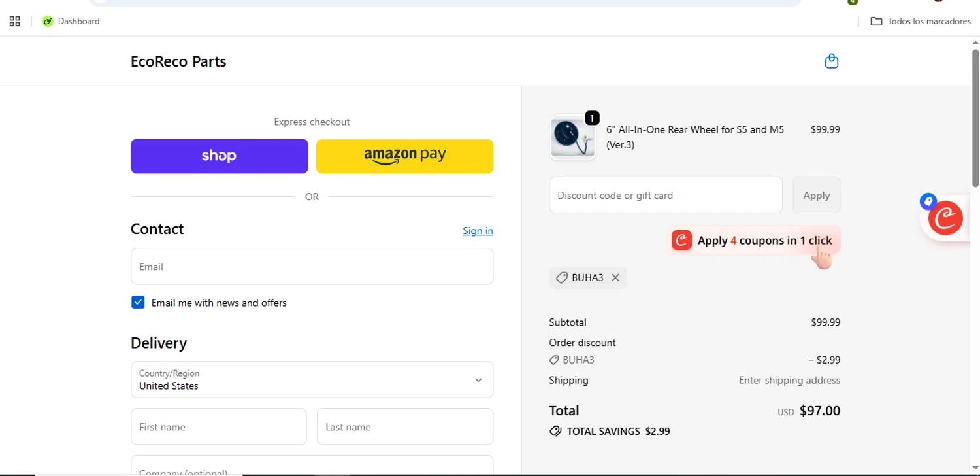The height and width of the screenshot is (476, 980).
Task: Focus the Last name field
Action: [x=405, y=426]
